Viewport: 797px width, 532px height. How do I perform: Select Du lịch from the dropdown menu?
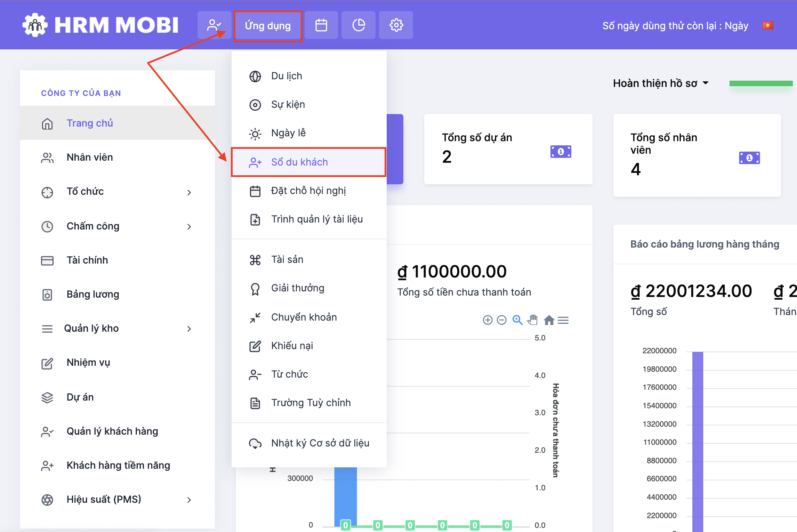(309, 76)
